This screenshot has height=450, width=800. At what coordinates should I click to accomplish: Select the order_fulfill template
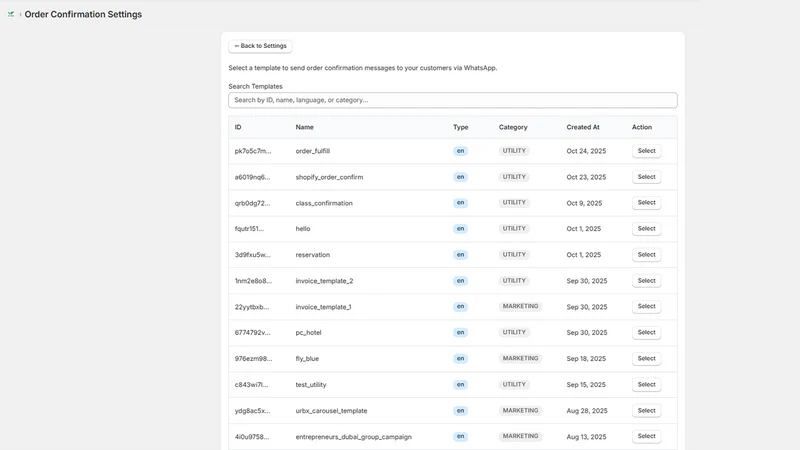click(646, 151)
